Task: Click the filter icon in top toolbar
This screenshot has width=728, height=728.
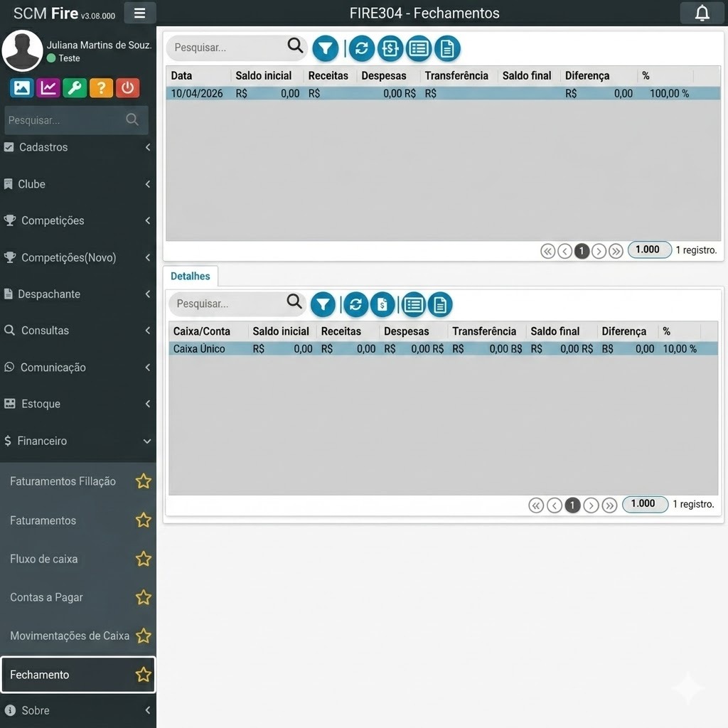Action: 326,48
